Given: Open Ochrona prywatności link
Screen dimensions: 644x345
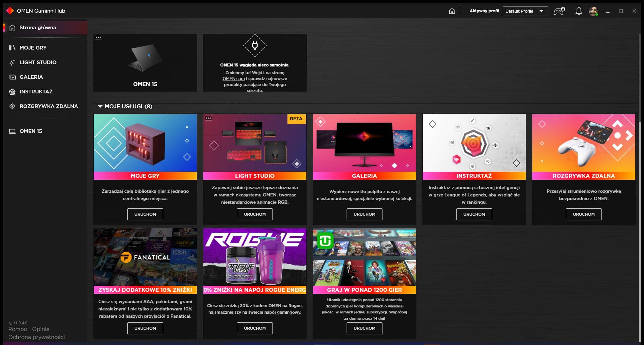Looking at the screenshot, I should 37,337.
